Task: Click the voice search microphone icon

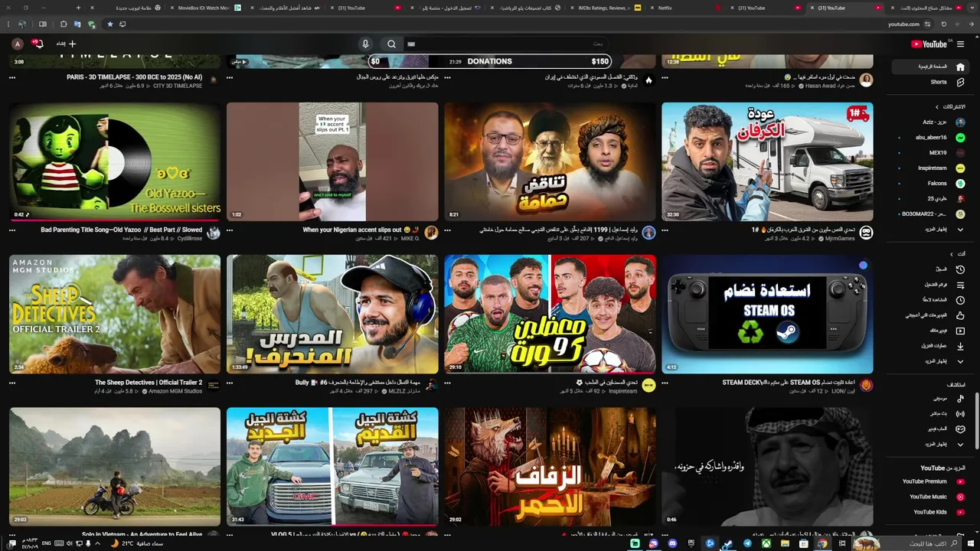Action: pyautogui.click(x=365, y=44)
